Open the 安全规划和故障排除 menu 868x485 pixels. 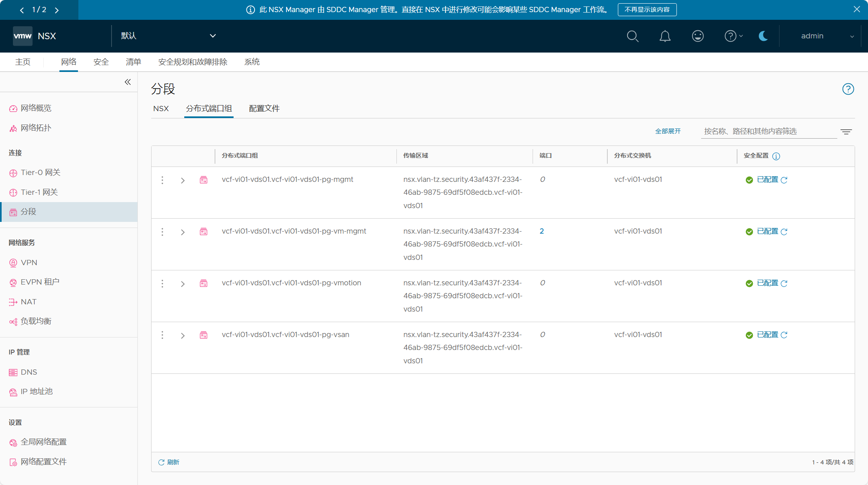coord(193,61)
